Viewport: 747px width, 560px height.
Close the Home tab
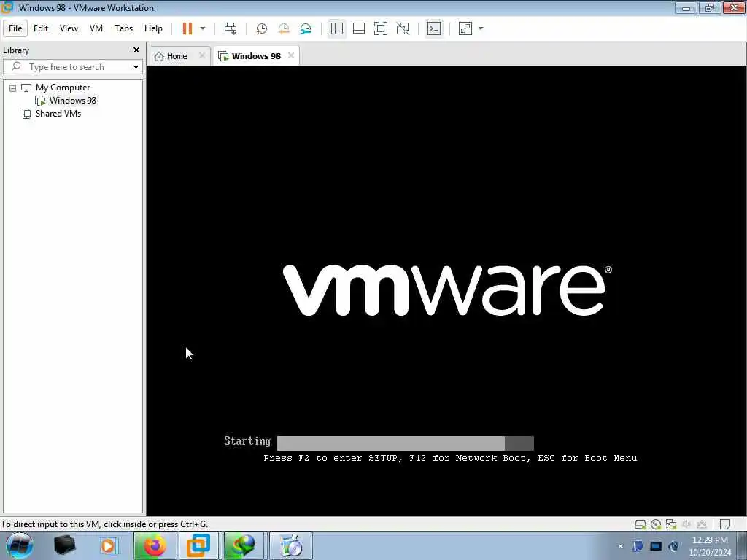tap(202, 55)
